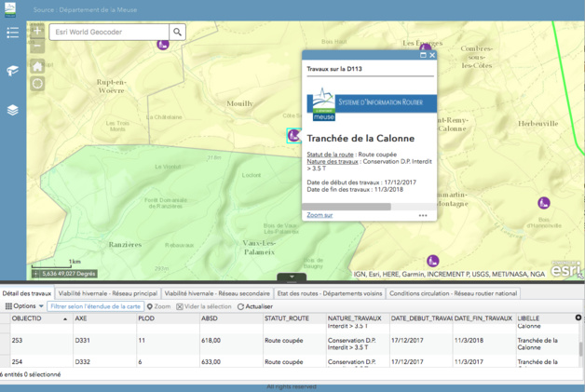Image resolution: width=585 pixels, height=392 pixels.
Task: Click the Esri World Geocoder search field
Action: click(109, 32)
